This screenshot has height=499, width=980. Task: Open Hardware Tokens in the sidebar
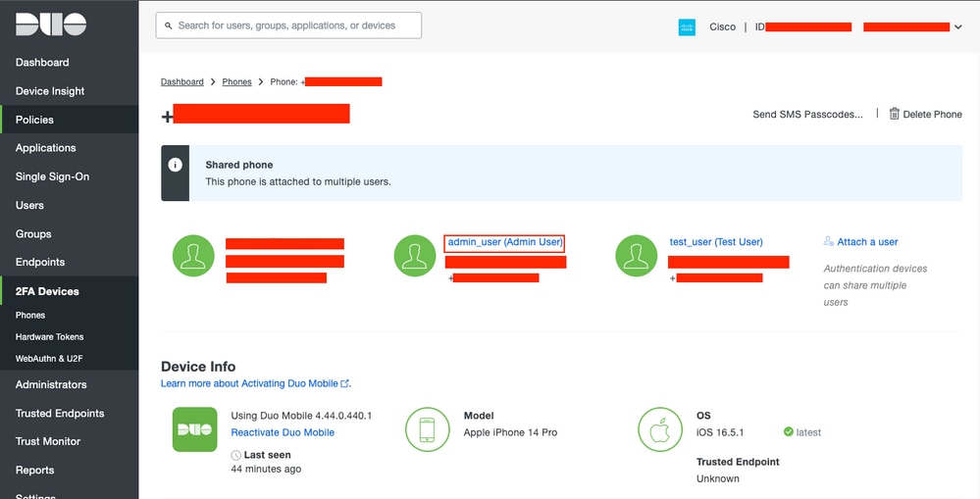coord(49,336)
